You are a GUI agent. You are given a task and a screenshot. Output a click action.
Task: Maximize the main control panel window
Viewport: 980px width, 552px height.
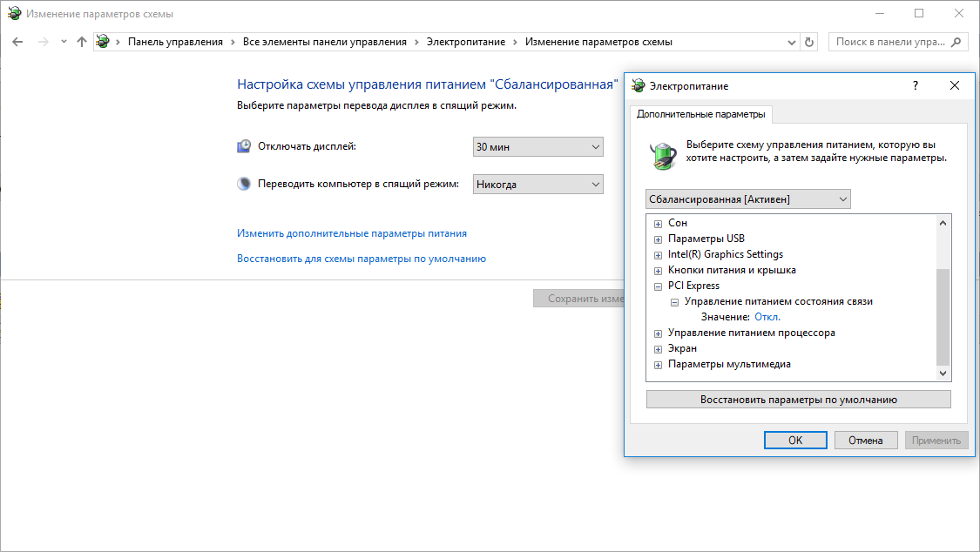coord(919,13)
